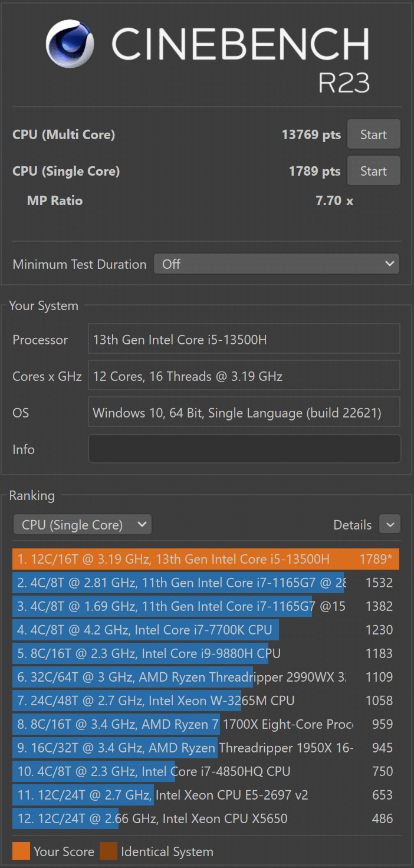The image size is (414, 868).
Task: Click the orange Your Score color swatch
Action: click(21, 851)
